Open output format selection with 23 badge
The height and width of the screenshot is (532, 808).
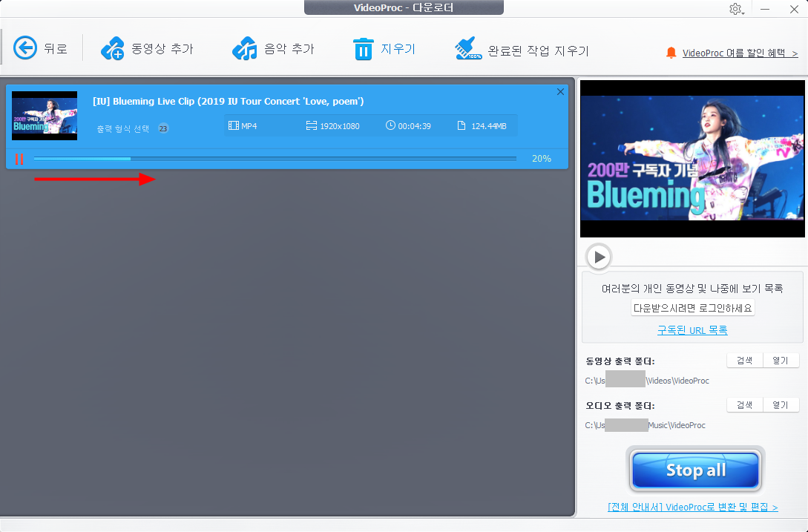[x=132, y=128]
